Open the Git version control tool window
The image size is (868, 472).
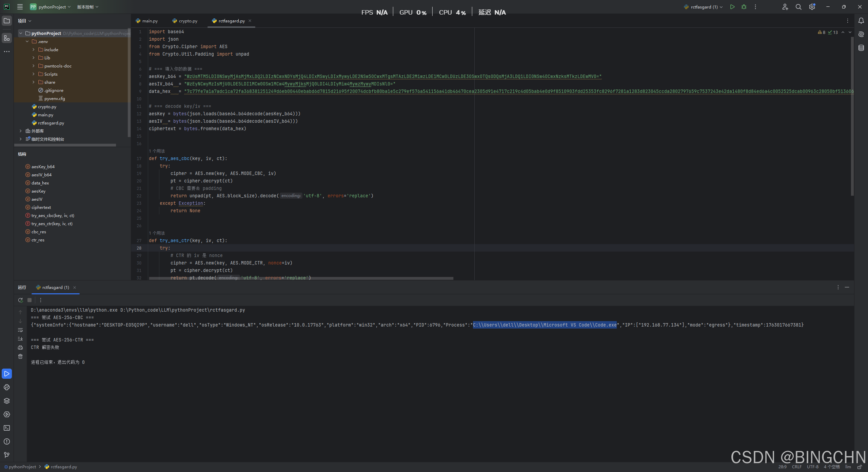(7, 455)
